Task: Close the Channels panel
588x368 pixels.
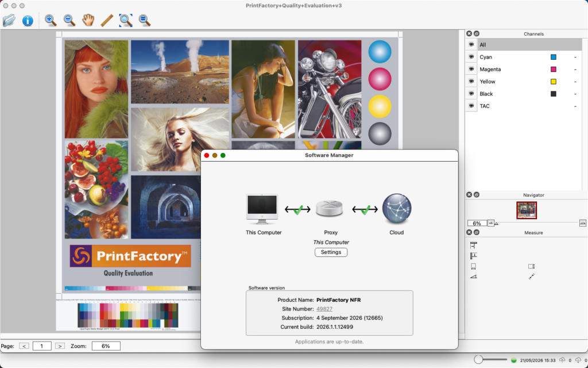Action: [x=469, y=34]
